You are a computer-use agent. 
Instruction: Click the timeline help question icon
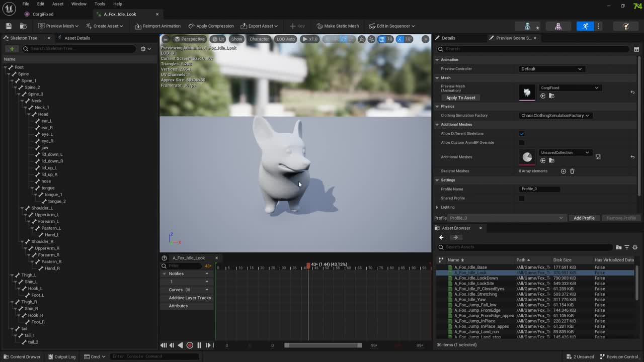tap(164, 258)
